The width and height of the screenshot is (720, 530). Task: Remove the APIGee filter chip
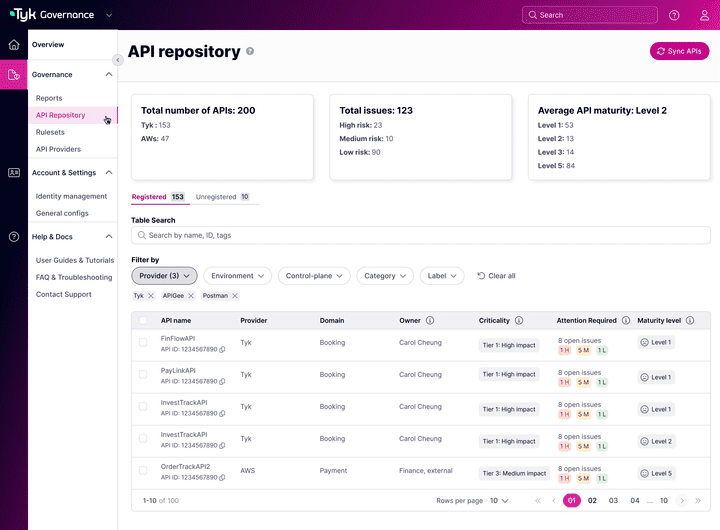(191, 296)
